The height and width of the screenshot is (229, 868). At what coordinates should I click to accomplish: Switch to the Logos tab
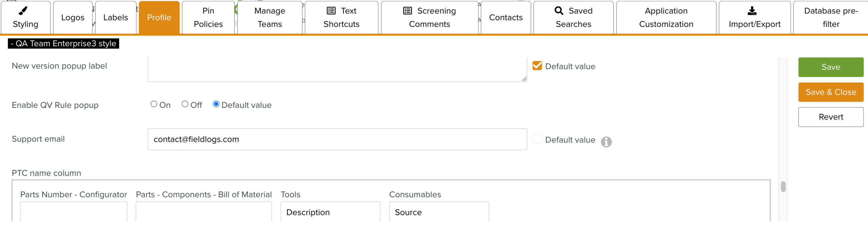[x=73, y=17]
